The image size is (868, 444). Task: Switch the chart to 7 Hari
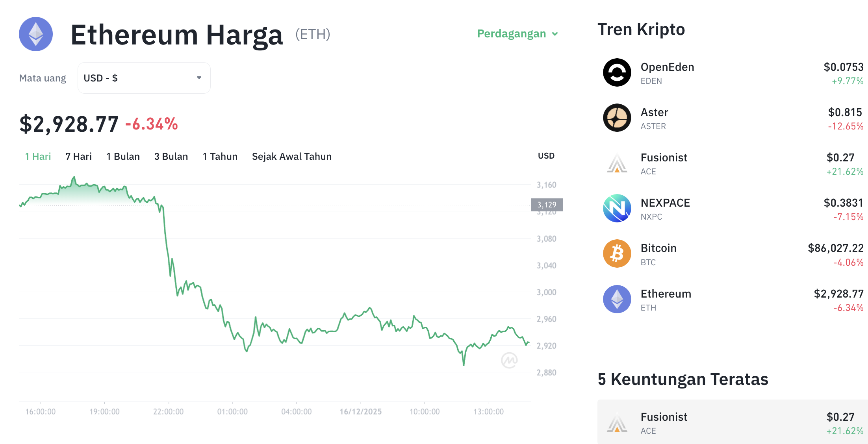[78, 156]
